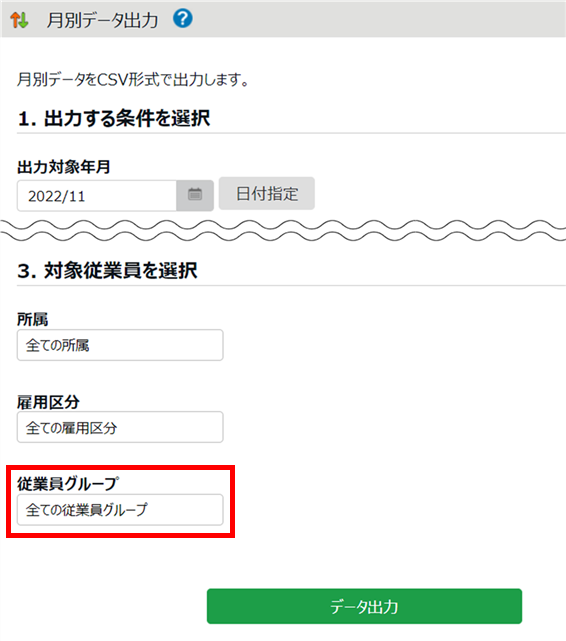The width and height of the screenshot is (566, 641).
Task: Click the 出力対象年月 field label
Action: pyautogui.click(x=64, y=167)
